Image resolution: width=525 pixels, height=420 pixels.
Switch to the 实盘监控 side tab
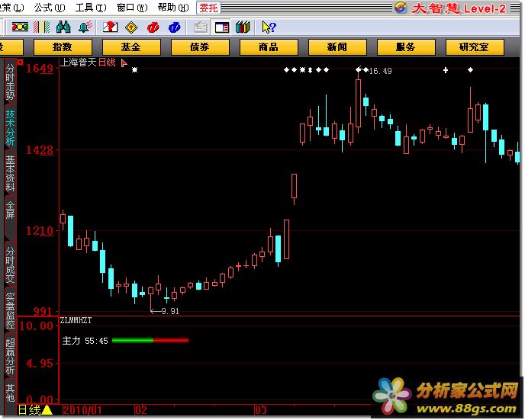(10, 310)
